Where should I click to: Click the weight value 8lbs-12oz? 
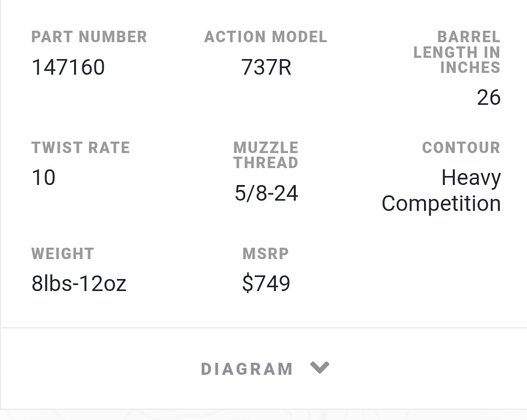tap(79, 283)
